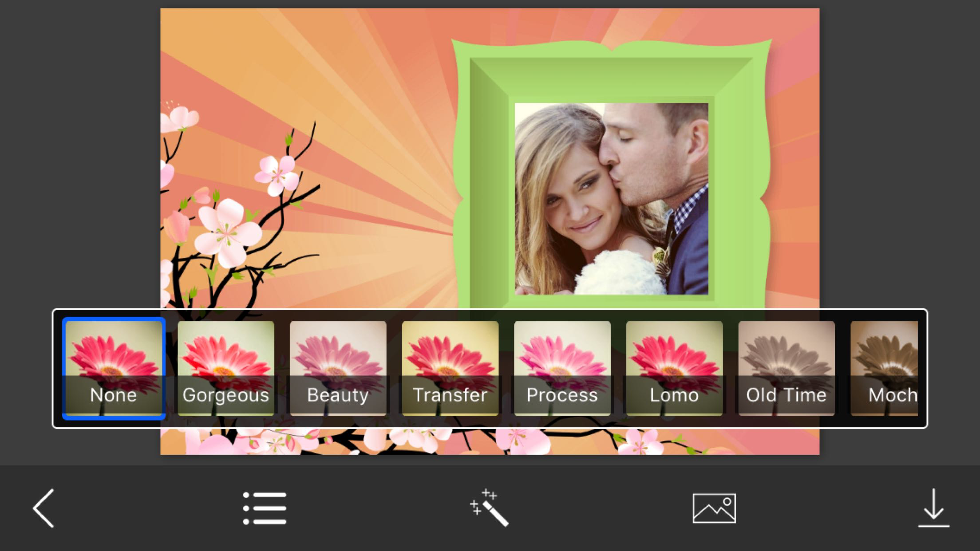This screenshot has width=980, height=551.
Task: Select the Old Time filter
Action: tap(786, 368)
